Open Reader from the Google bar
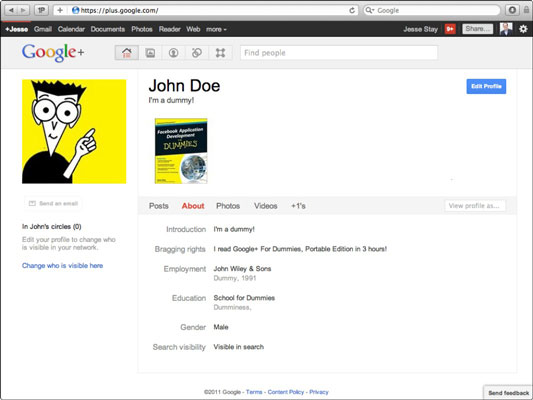The image size is (533, 400). [x=170, y=29]
